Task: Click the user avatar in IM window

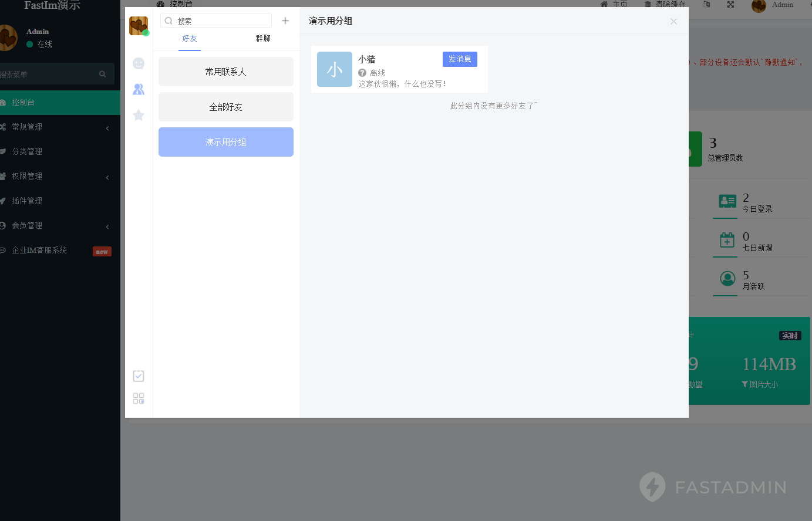Action: point(139,26)
